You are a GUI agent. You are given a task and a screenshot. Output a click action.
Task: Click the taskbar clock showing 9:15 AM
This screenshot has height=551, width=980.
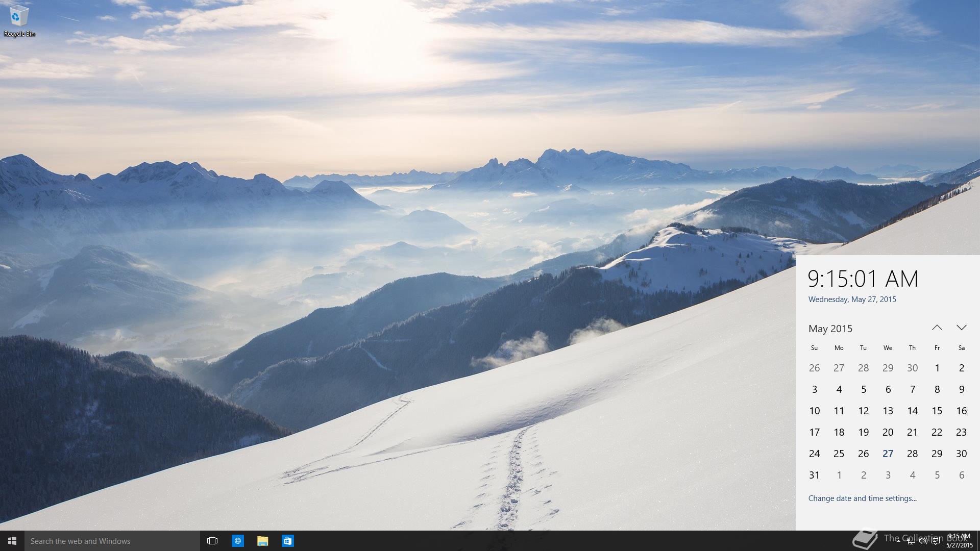pos(959,541)
